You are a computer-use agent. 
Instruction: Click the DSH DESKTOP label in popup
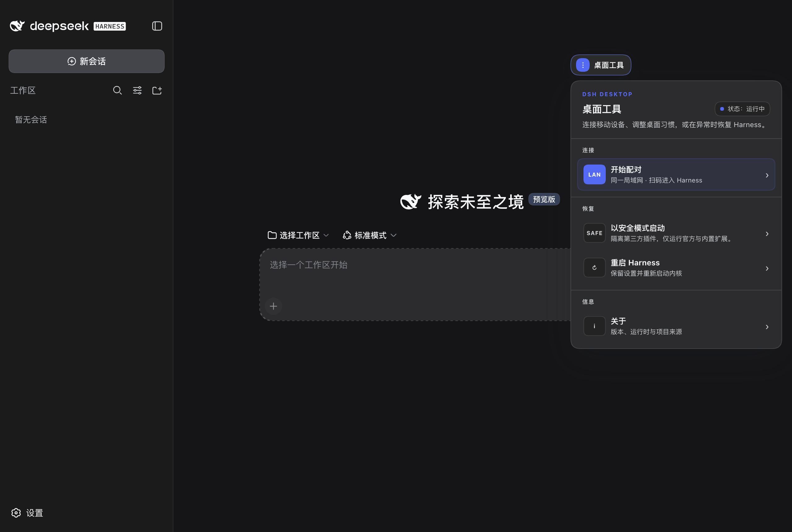(607, 94)
